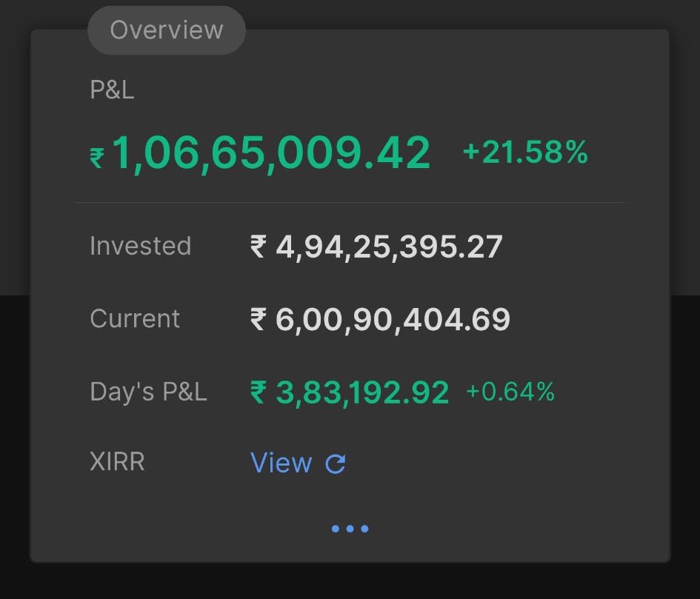This screenshot has width=700, height=599.
Task: Click the last blue dot indicator
Action: [x=364, y=529]
